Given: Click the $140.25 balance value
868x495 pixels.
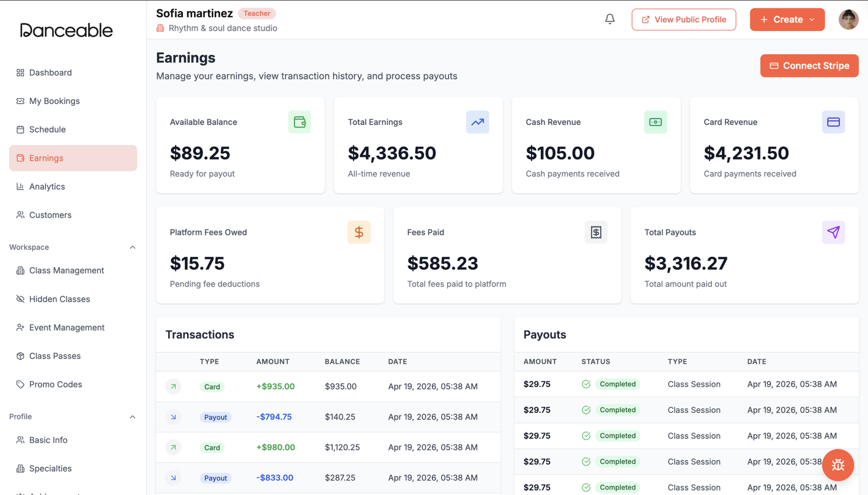Looking at the screenshot, I should point(340,417).
